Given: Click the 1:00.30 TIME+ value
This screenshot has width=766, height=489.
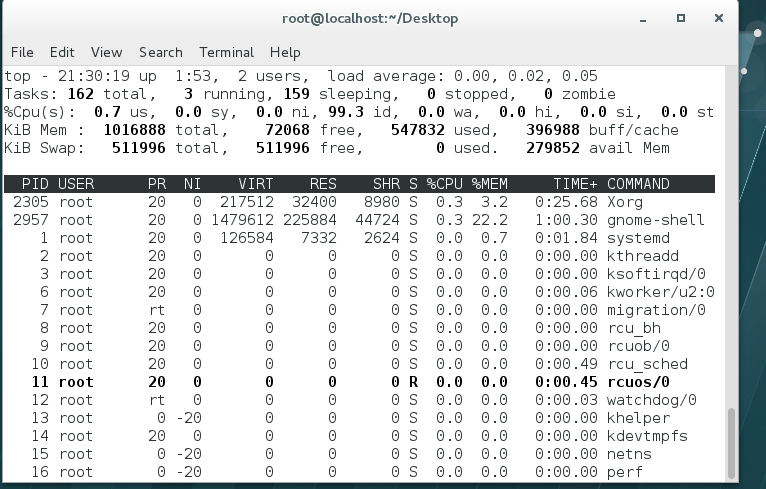Looking at the screenshot, I should (566, 220).
